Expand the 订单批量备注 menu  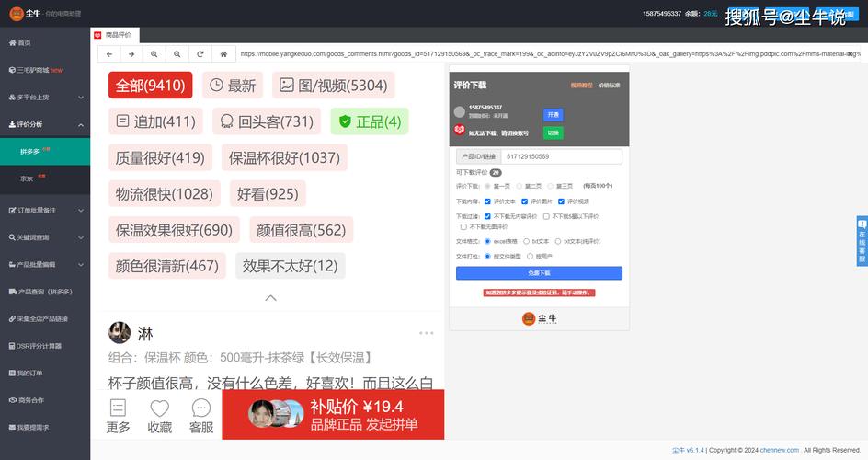click(45, 211)
